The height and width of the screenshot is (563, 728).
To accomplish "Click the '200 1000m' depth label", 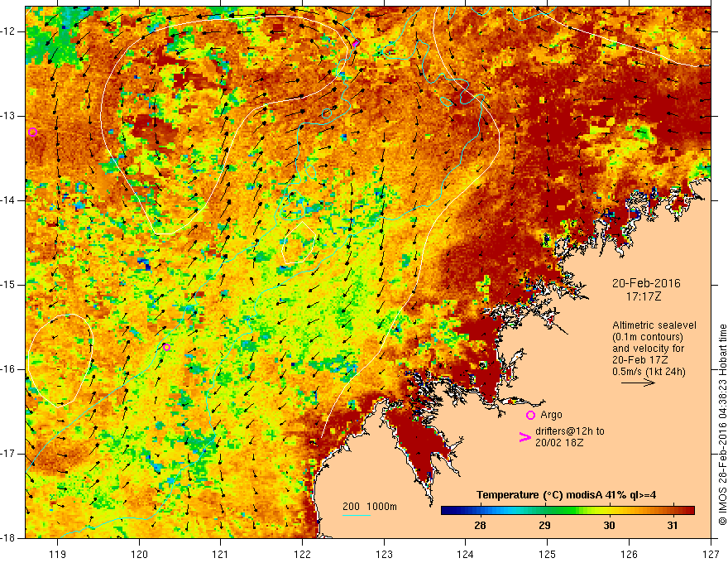I will click(370, 507).
